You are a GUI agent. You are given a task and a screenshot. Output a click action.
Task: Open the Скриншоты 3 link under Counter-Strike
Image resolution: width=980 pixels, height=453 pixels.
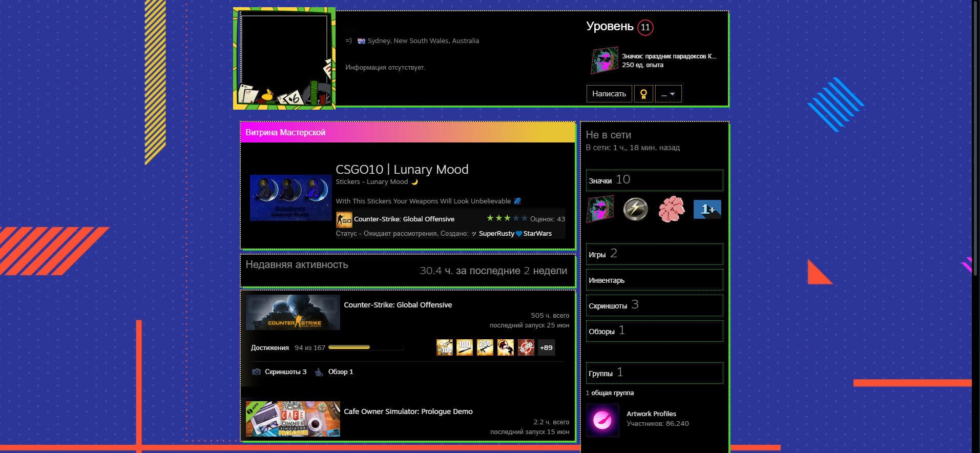click(x=285, y=372)
